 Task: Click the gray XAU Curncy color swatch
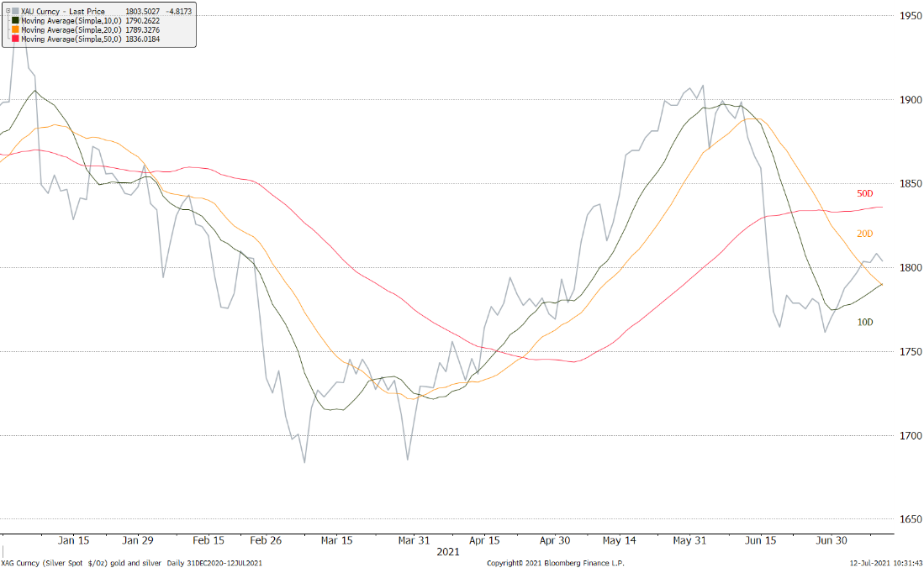coord(15,11)
